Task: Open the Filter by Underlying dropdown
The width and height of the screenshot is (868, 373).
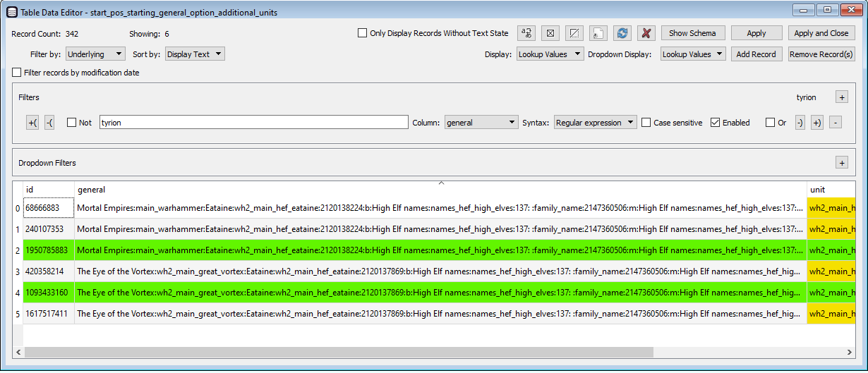Action: click(x=95, y=54)
